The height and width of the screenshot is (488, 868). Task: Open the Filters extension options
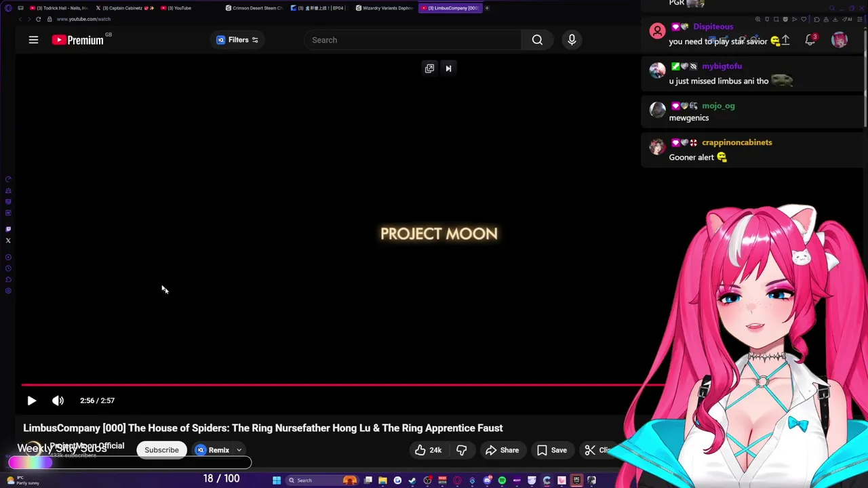237,40
